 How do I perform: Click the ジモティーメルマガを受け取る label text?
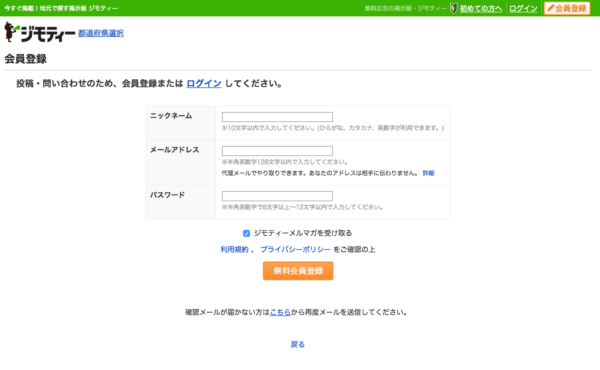[x=303, y=233]
